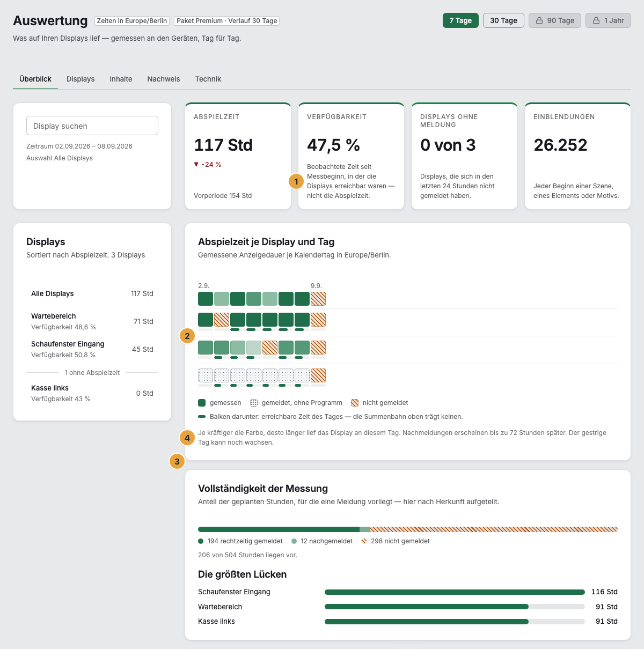Click the Wartebereich bar under Die größten Lücken
Viewport: 644px width, 649px height.
(x=455, y=607)
